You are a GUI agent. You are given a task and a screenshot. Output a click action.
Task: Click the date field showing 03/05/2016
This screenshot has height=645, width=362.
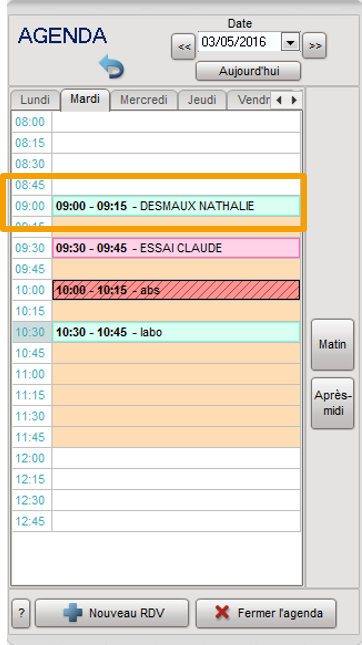tap(239, 42)
